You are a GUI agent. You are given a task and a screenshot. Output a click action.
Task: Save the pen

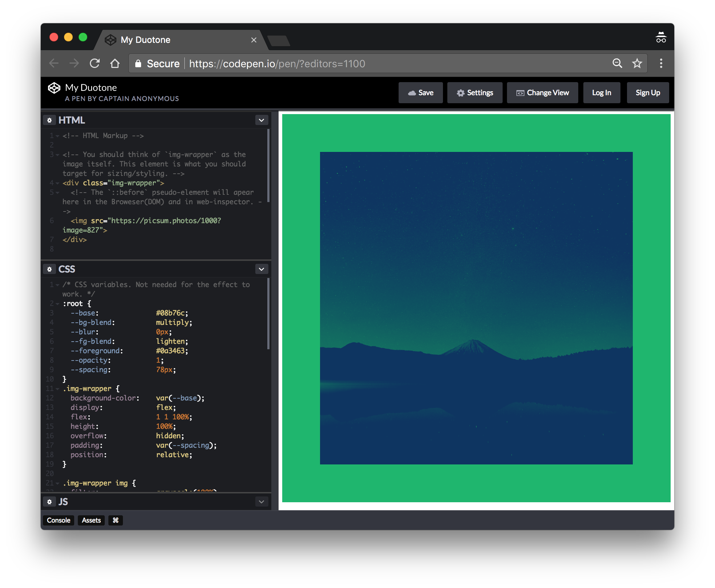point(421,93)
